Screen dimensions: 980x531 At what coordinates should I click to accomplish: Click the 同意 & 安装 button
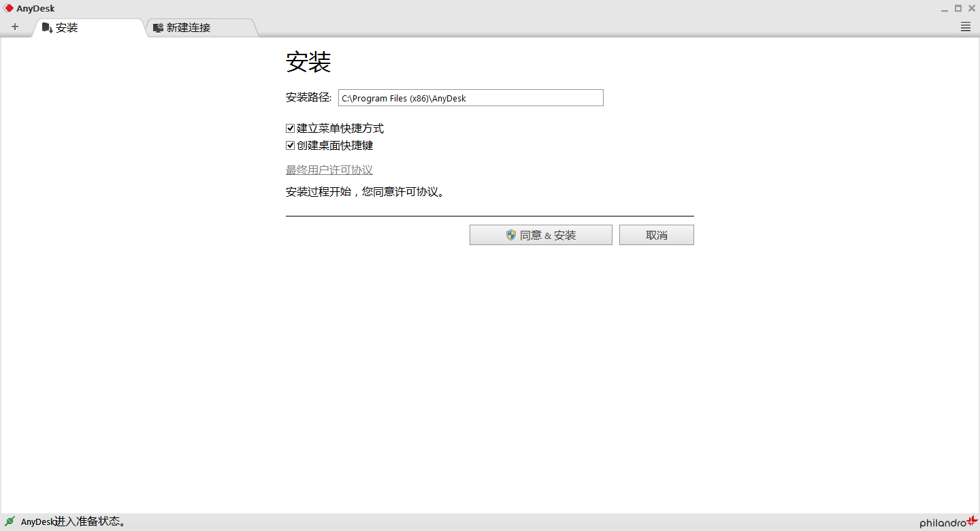tap(540, 235)
